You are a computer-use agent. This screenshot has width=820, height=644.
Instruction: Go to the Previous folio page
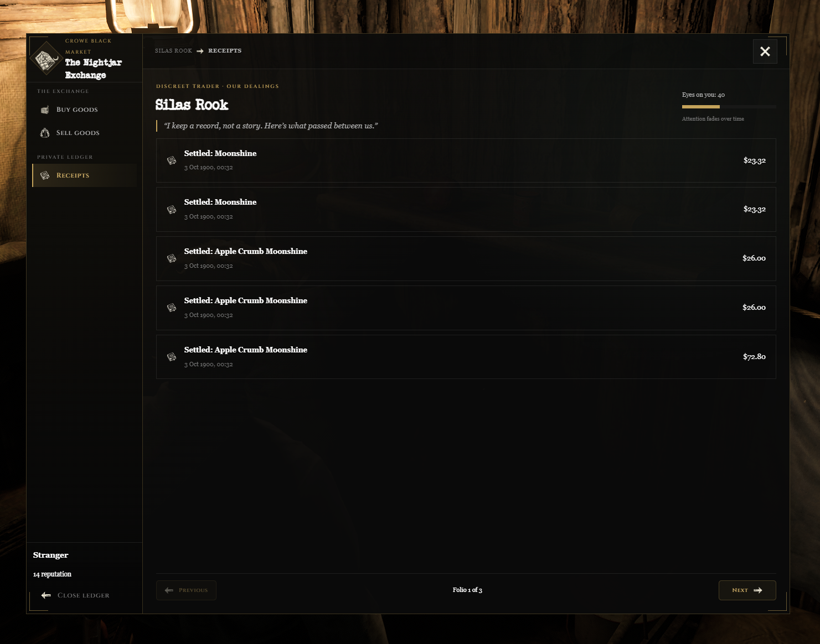(x=186, y=590)
